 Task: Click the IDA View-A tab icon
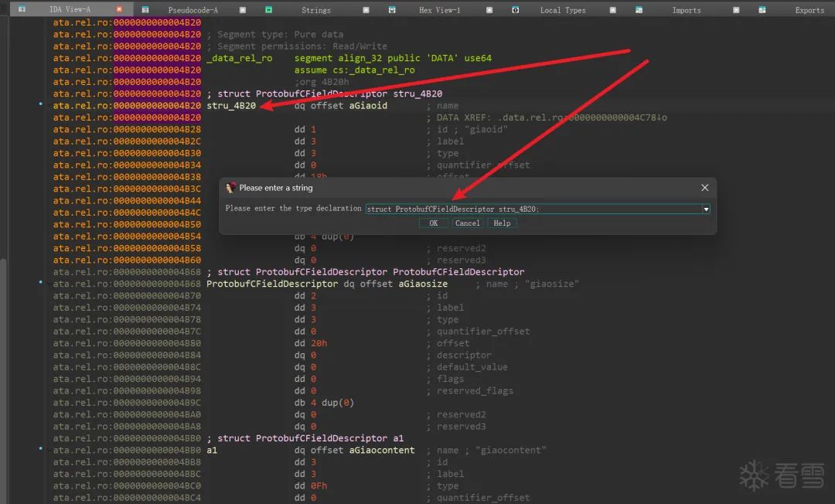(22, 9)
